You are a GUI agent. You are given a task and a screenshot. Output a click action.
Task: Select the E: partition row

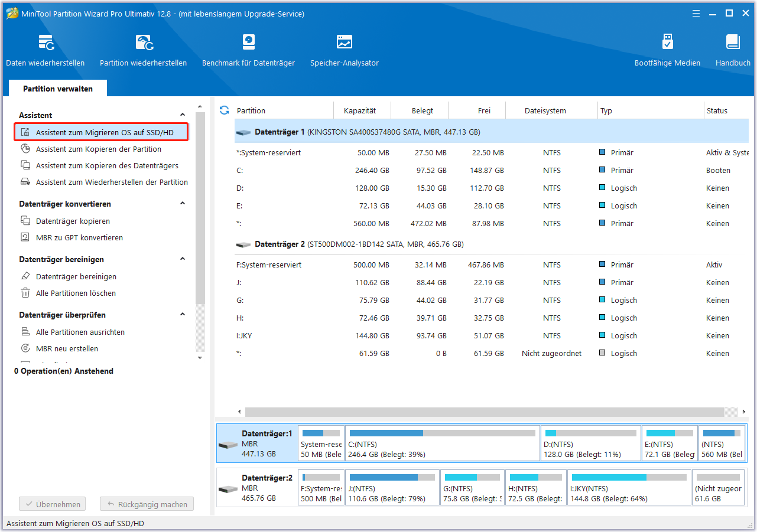click(491, 206)
